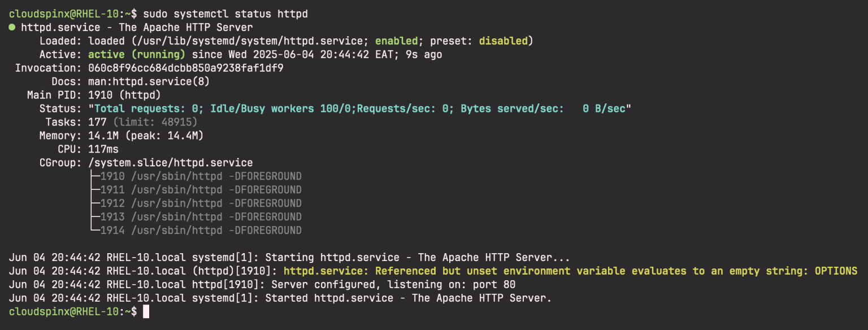Click the green enabled service state text

396,40
